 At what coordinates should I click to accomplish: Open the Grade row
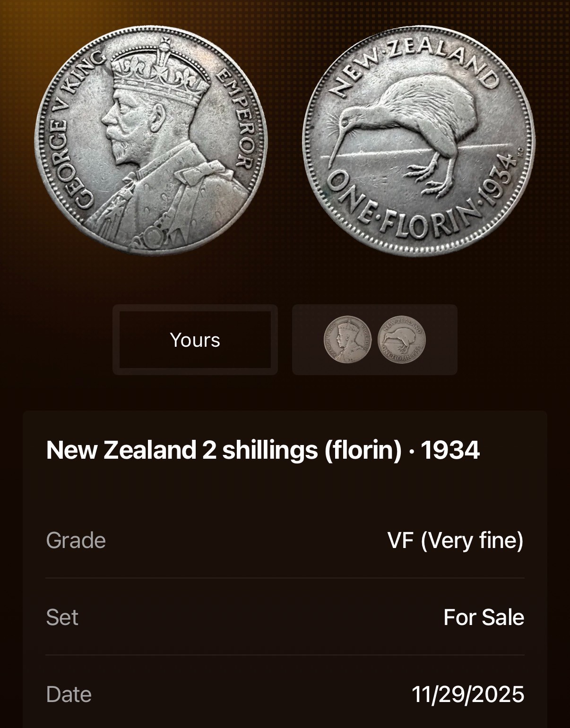(x=285, y=540)
